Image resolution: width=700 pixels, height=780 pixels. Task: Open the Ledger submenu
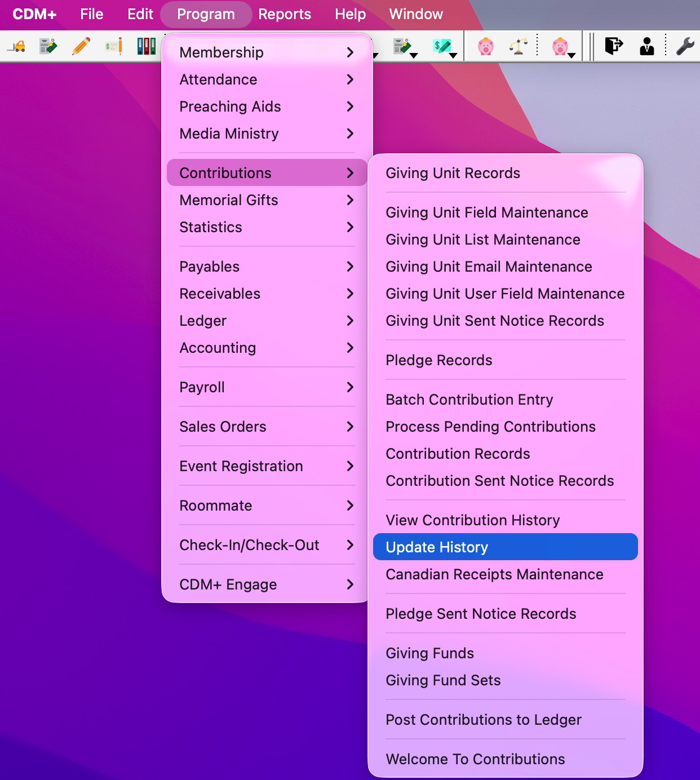(x=267, y=321)
